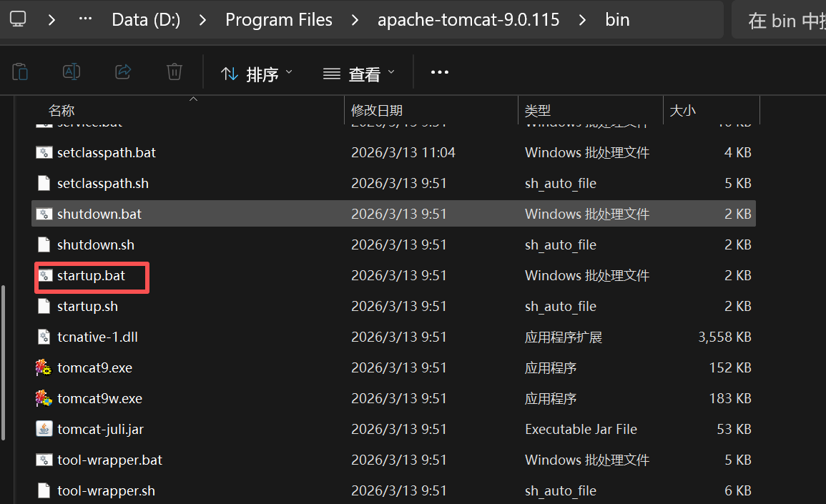Go to Program Files breadcrumb
Image resolution: width=826 pixels, height=504 pixels.
coord(279,20)
